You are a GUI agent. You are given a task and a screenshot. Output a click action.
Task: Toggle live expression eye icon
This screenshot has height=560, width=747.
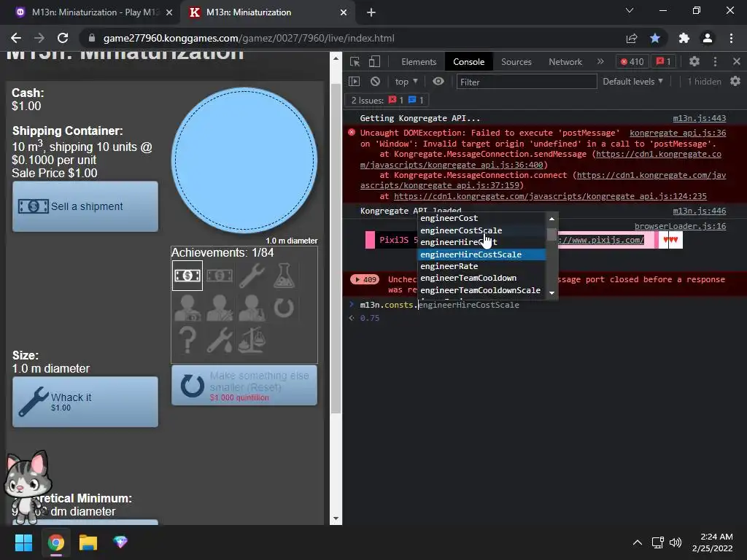click(438, 82)
